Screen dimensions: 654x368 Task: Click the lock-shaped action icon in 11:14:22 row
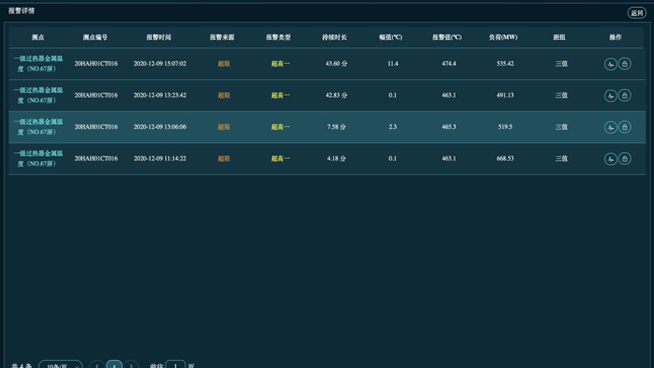624,159
